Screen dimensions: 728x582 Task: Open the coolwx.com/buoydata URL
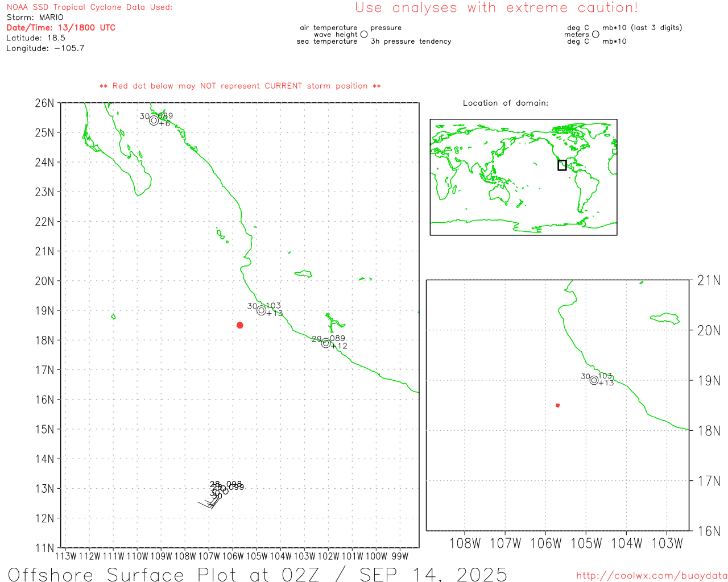(x=652, y=576)
